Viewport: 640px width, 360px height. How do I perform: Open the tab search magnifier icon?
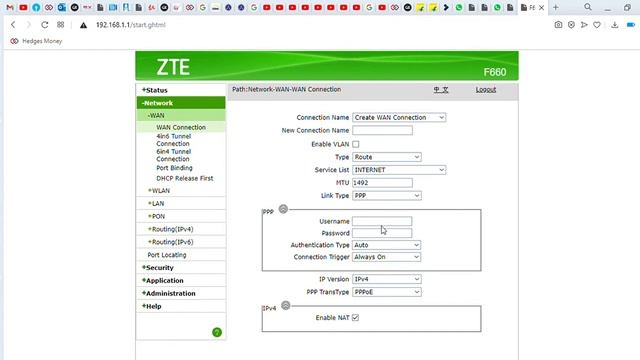(x=587, y=7)
